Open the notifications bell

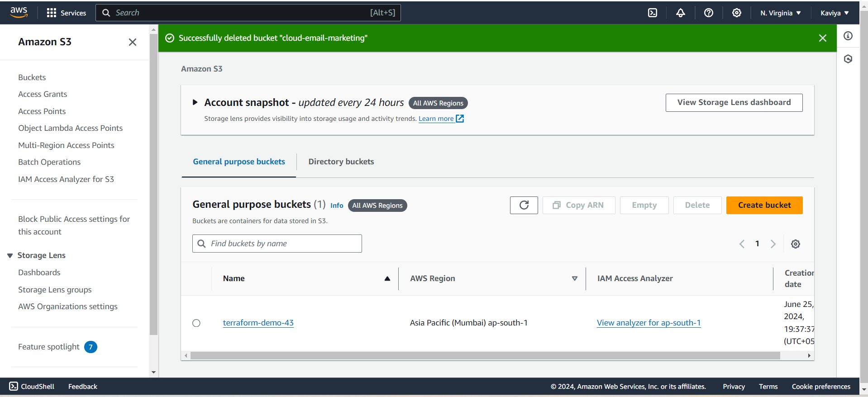(x=681, y=13)
